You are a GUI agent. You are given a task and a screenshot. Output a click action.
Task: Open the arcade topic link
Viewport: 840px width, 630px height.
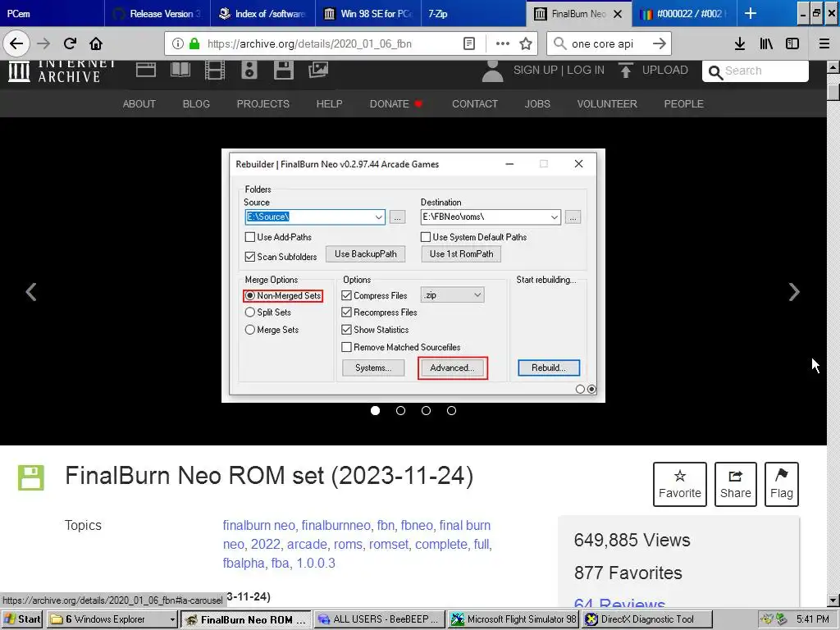click(307, 545)
